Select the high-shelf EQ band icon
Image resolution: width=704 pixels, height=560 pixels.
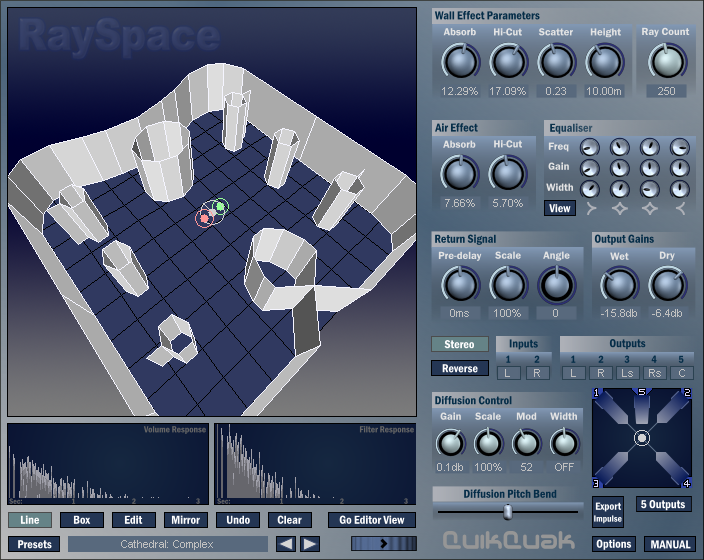681,208
